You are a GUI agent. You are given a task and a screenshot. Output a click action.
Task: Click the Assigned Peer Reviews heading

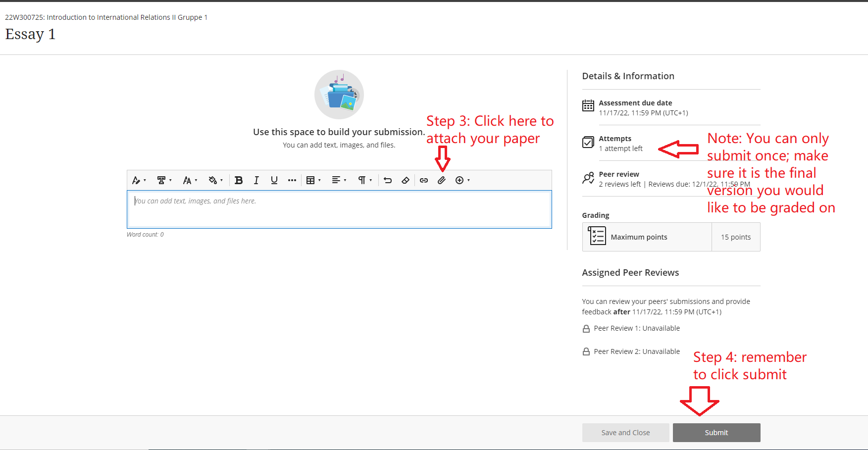pyautogui.click(x=630, y=273)
